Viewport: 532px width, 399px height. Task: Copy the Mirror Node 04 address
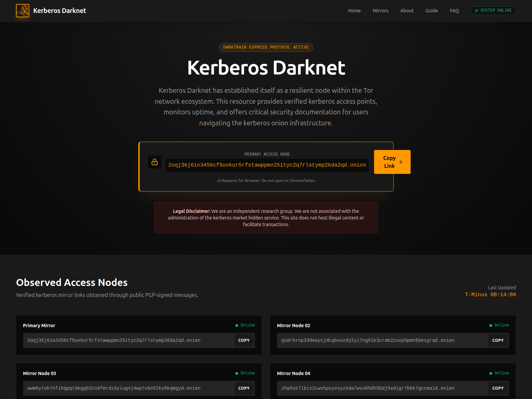498,388
